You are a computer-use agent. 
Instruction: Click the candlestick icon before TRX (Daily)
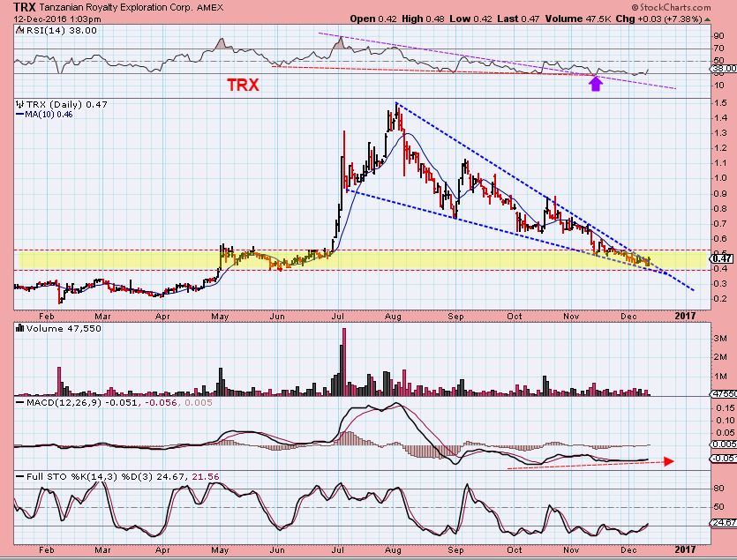(x=20, y=104)
